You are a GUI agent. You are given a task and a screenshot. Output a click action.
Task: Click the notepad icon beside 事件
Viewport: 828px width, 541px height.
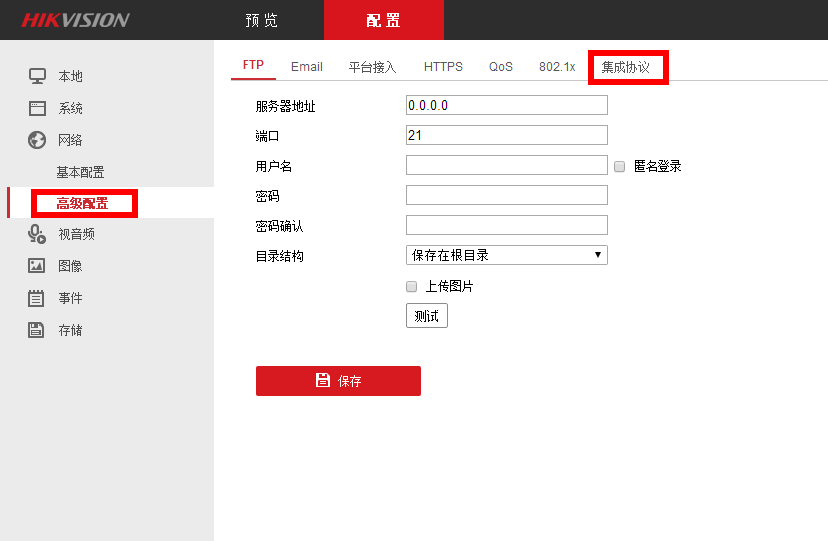[37, 298]
